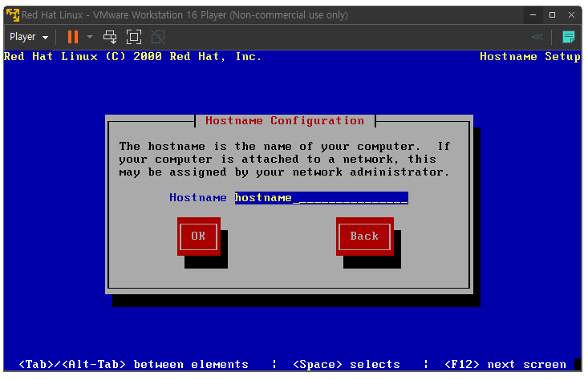Click Send Ctrl+Alt+Del icon
588x380 pixels.
tap(110, 37)
